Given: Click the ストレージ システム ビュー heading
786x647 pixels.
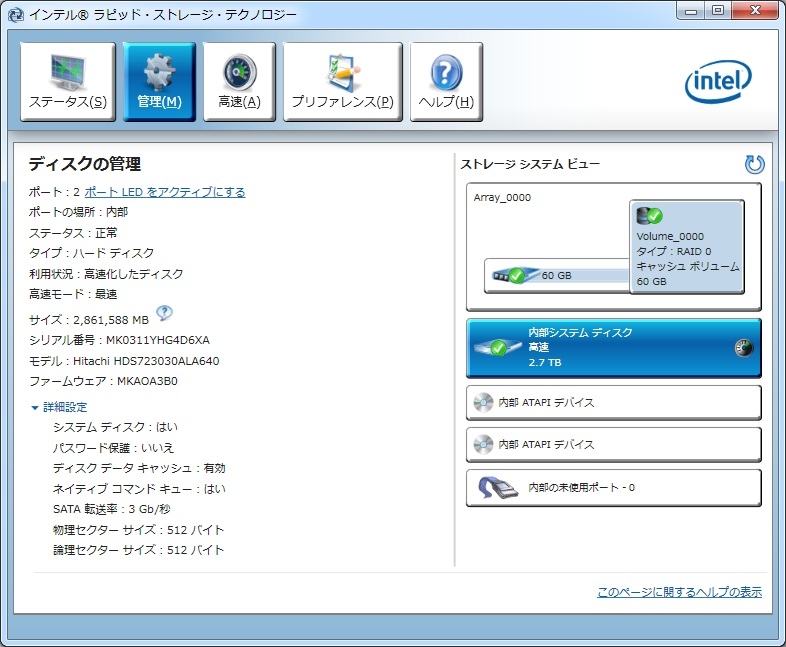Looking at the screenshot, I should [x=530, y=164].
